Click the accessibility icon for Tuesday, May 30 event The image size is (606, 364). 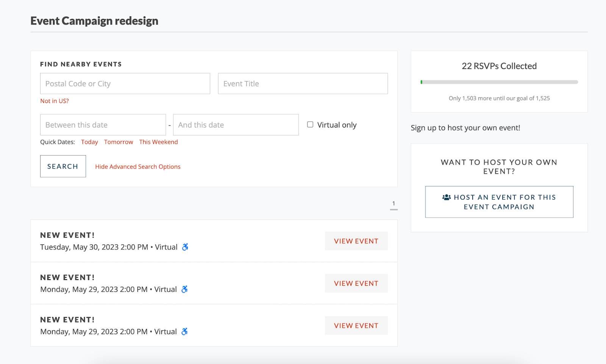[185, 247]
